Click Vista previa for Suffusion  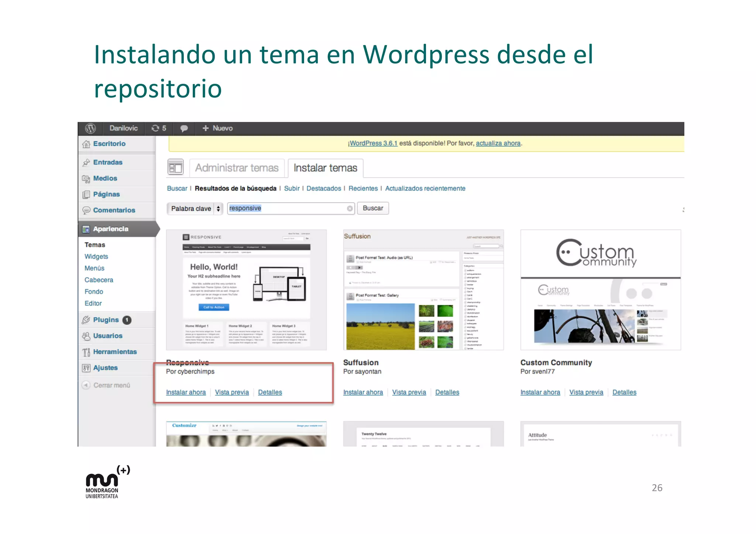point(409,392)
